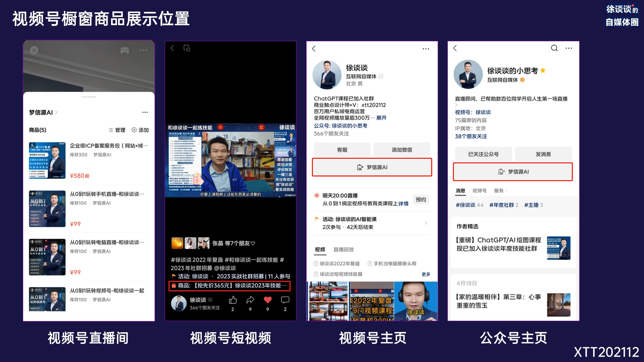Switch to the 直播回放 tab

point(343,249)
